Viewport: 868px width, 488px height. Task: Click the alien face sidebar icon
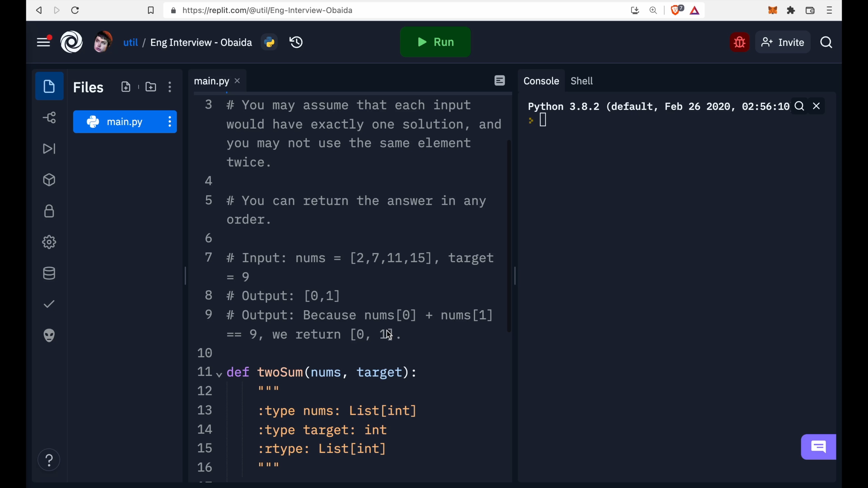point(49,335)
